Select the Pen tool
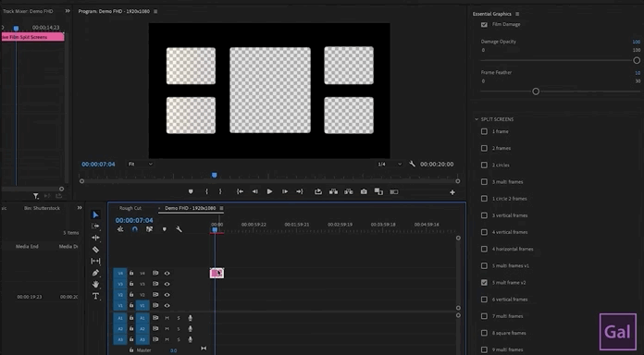This screenshot has width=644, height=355. click(x=95, y=273)
